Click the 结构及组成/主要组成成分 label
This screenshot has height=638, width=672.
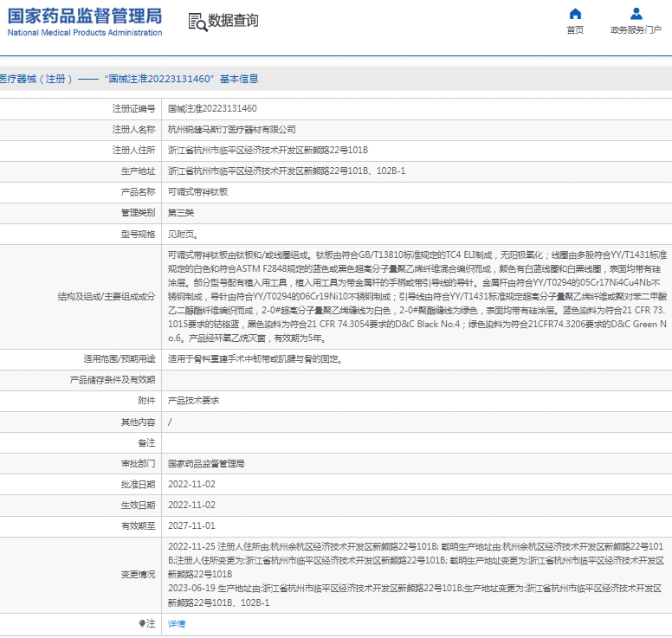pyautogui.click(x=107, y=297)
